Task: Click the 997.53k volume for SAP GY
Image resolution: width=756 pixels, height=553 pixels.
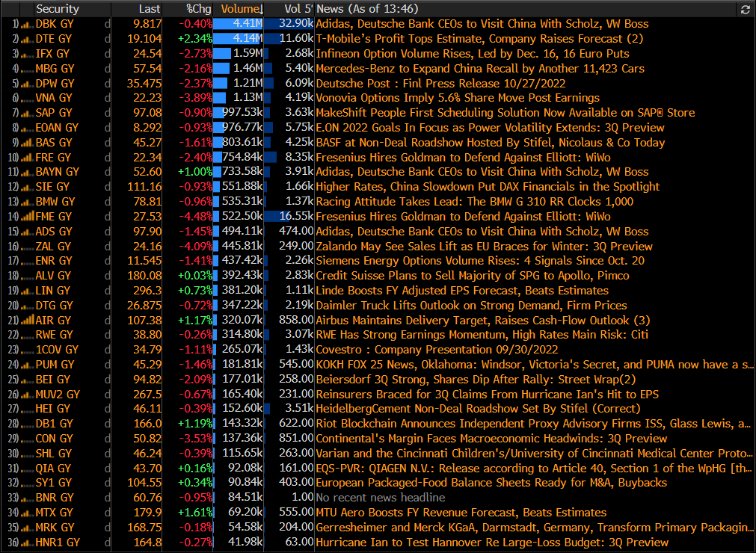Action: (x=242, y=113)
